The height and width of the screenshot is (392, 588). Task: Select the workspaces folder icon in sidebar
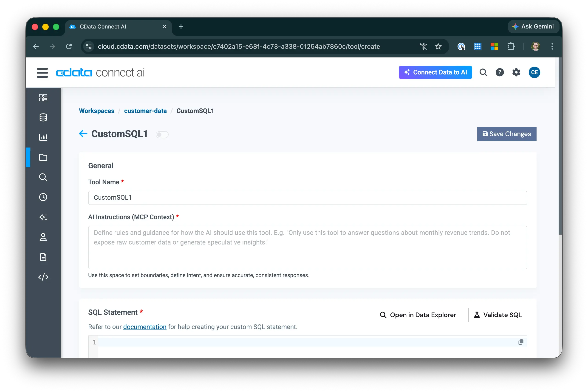43,157
